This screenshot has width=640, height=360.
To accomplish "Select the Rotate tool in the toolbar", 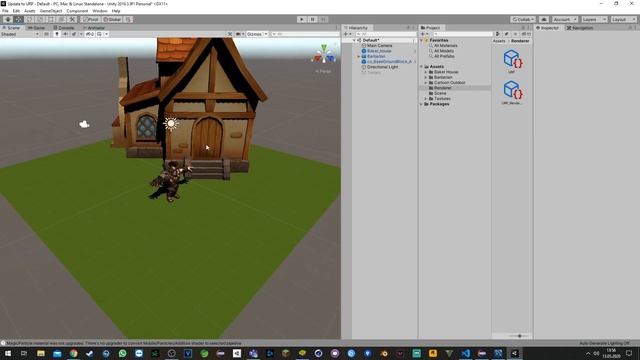I will coord(29,19).
